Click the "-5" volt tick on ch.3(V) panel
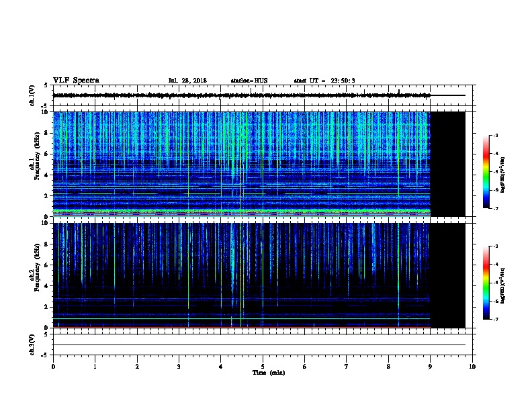 (45, 355)
